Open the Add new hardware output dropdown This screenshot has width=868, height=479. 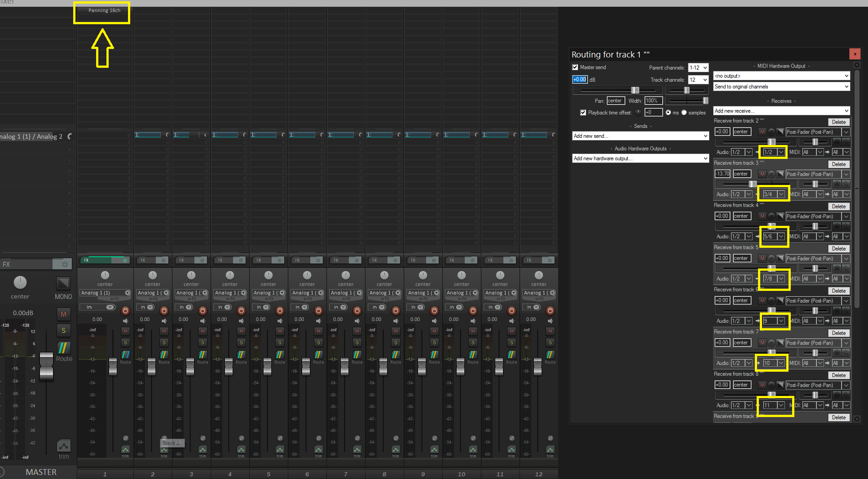(640, 158)
